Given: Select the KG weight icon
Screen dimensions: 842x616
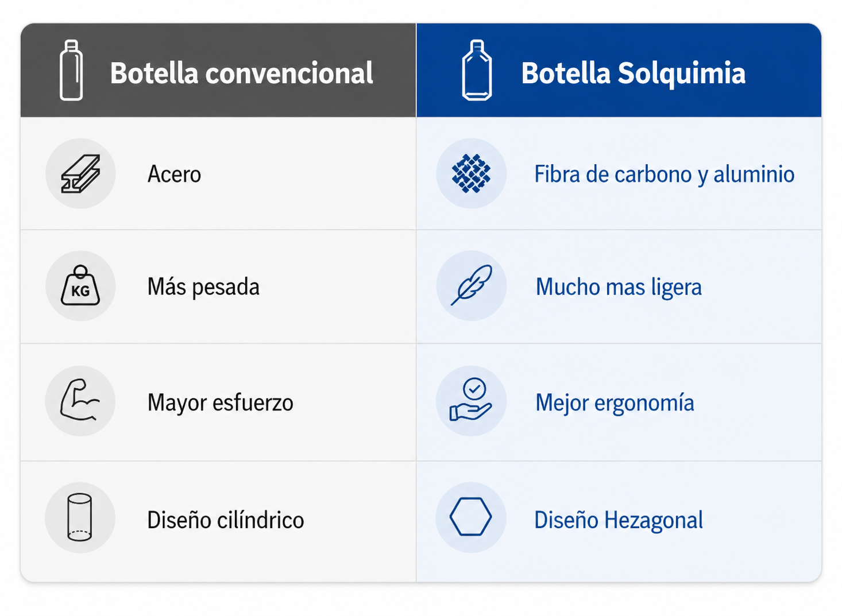Looking at the screenshot, I should click(x=80, y=285).
